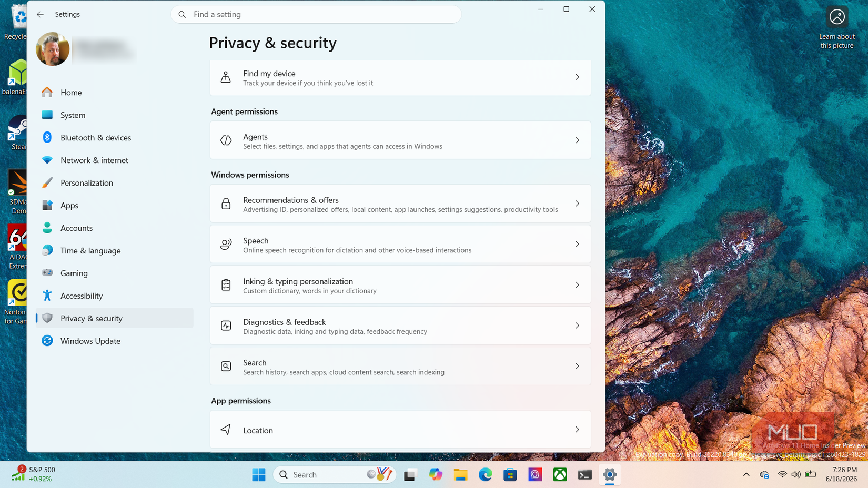This screenshot has height=488, width=868.
Task: Click Diagnostics & feedback chart icon
Action: (226, 326)
